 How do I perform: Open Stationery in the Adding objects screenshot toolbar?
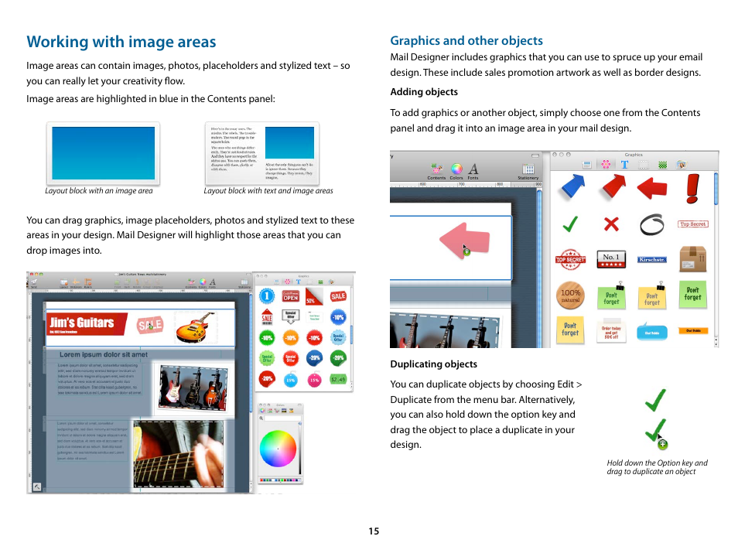tap(528, 171)
